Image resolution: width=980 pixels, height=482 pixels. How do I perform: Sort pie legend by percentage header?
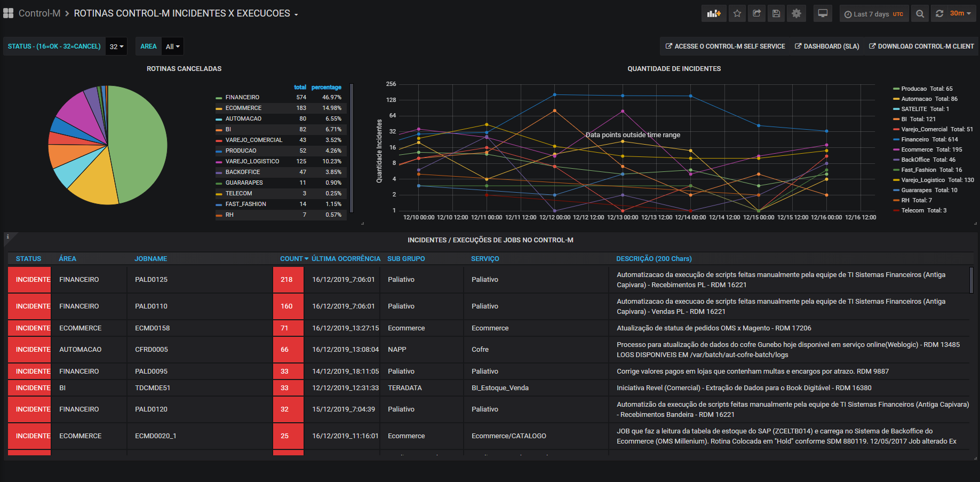pyautogui.click(x=326, y=87)
